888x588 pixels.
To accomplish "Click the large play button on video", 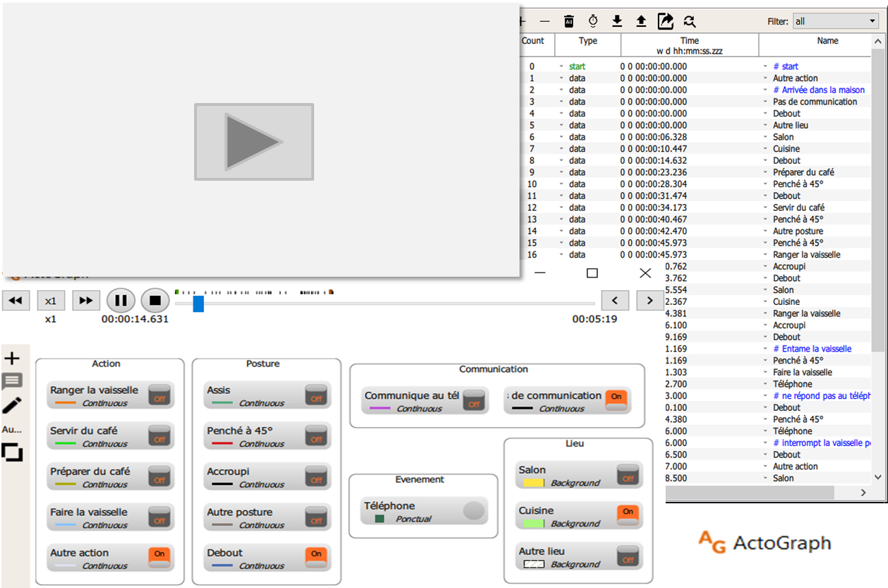I will pos(254,142).
